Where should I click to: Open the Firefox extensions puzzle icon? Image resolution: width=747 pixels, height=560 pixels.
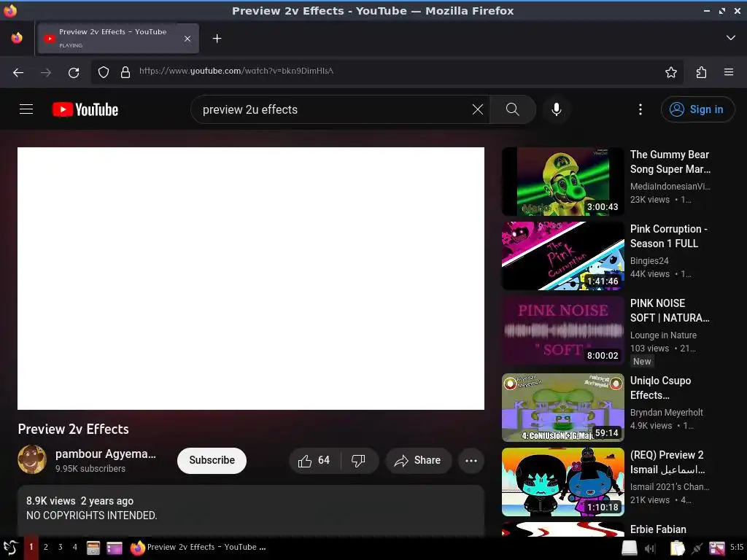[x=701, y=72]
